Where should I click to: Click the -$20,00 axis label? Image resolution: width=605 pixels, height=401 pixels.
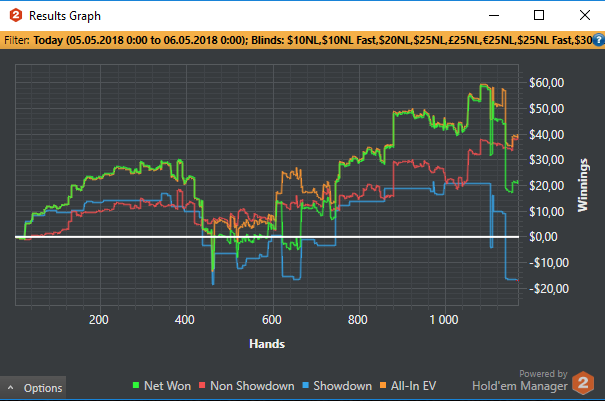pyautogui.click(x=548, y=289)
